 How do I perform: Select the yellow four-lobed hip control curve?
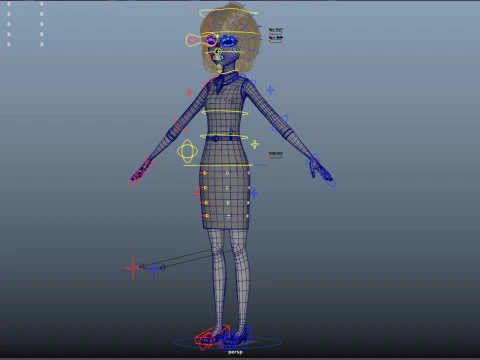pyautogui.click(x=187, y=151)
